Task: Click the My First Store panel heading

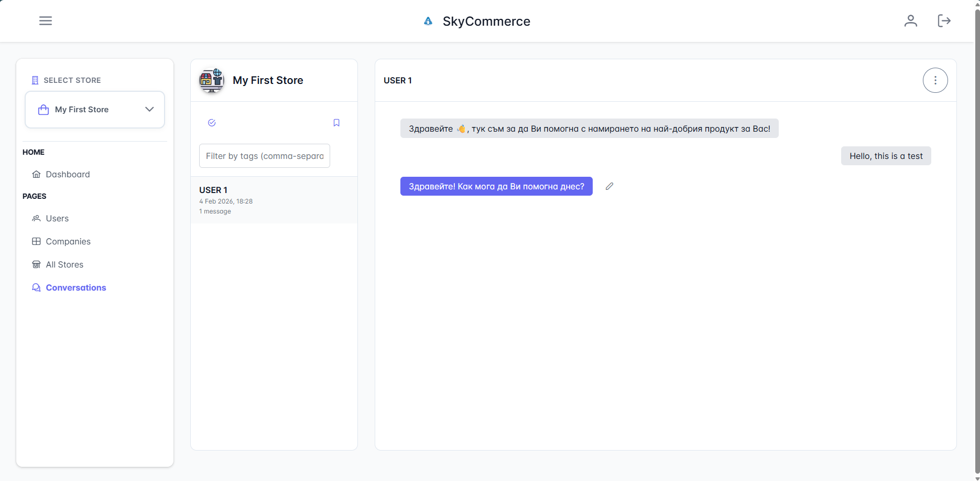Action: (268, 80)
